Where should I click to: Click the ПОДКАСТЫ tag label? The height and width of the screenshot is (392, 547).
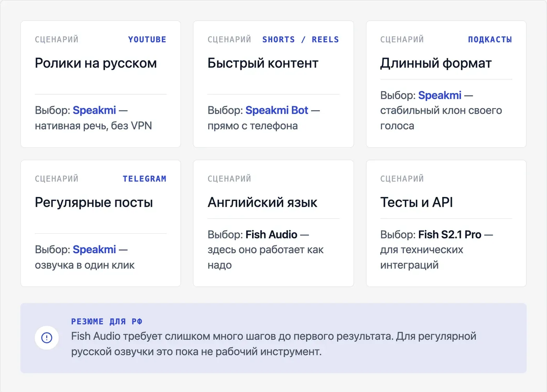(x=490, y=39)
